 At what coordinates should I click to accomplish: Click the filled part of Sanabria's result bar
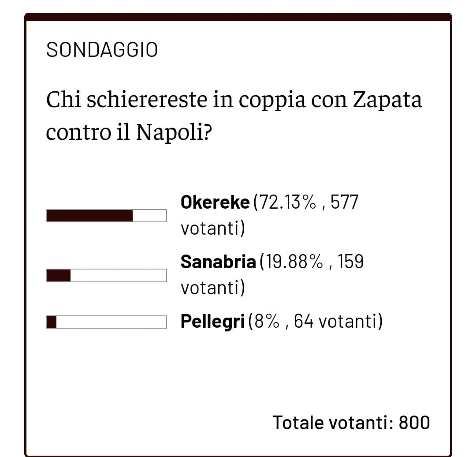click(59, 275)
